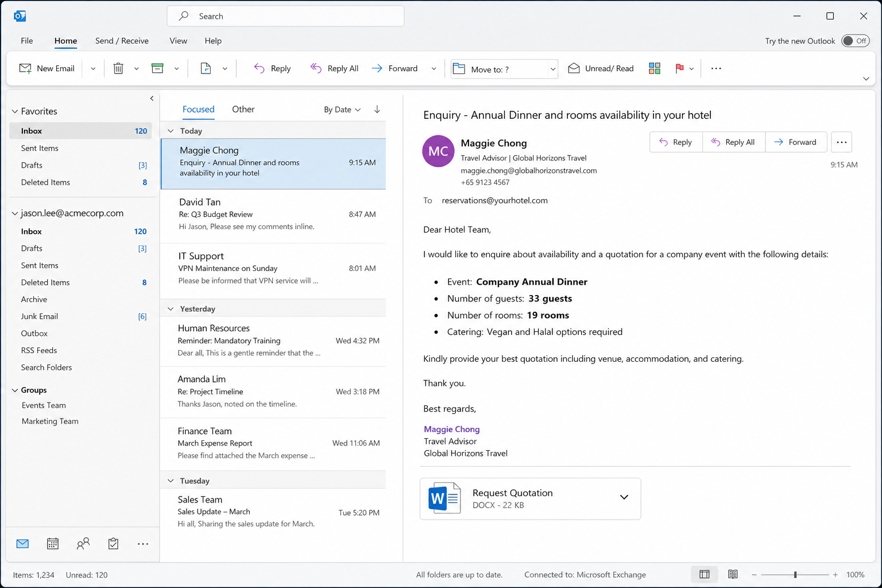Open the Move to combo box
Image resolution: width=882 pixels, height=588 pixels.
(505, 69)
